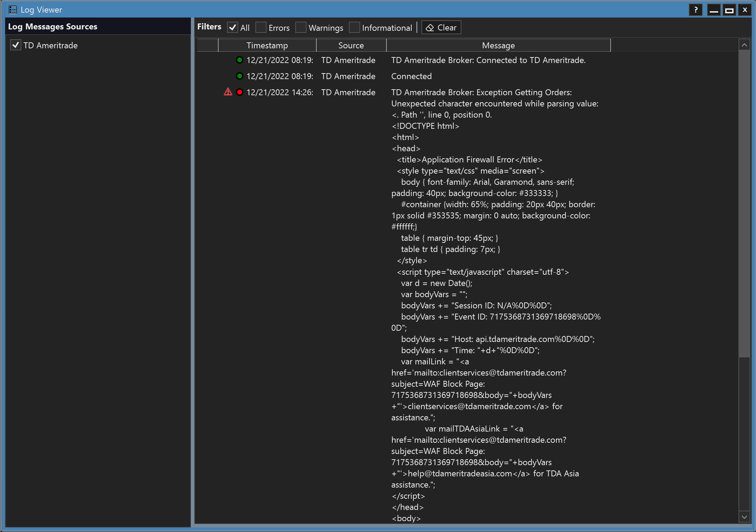Image resolution: width=756 pixels, height=532 pixels.
Task: Click the red error status dot
Action: [240, 92]
